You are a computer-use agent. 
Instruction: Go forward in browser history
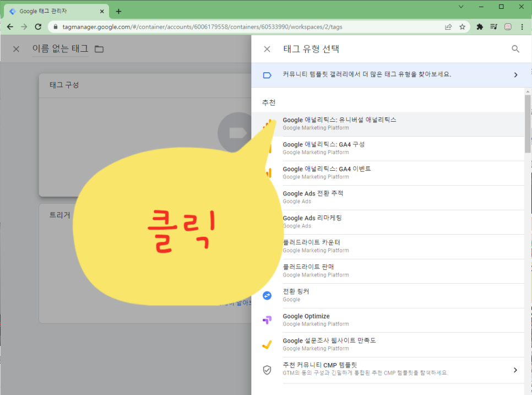pos(24,27)
